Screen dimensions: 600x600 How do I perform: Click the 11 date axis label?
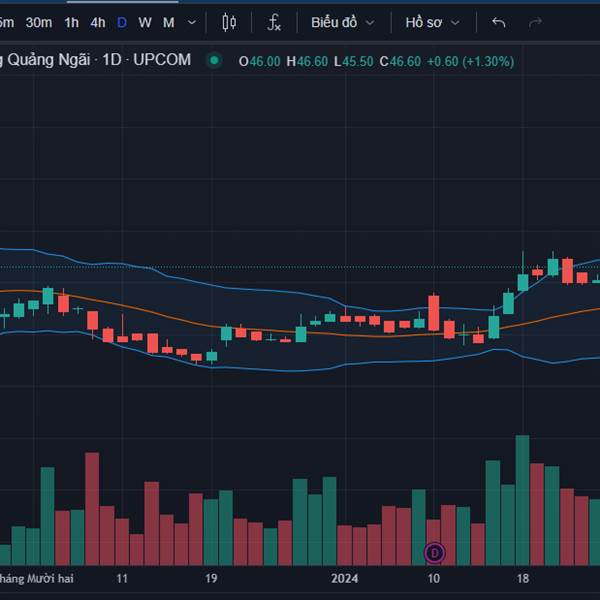(x=122, y=578)
